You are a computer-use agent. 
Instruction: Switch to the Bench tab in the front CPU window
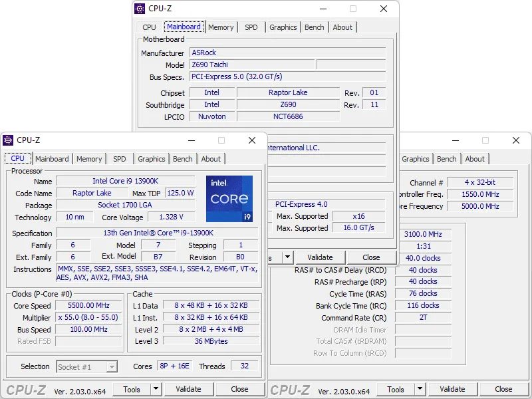point(182,159)
